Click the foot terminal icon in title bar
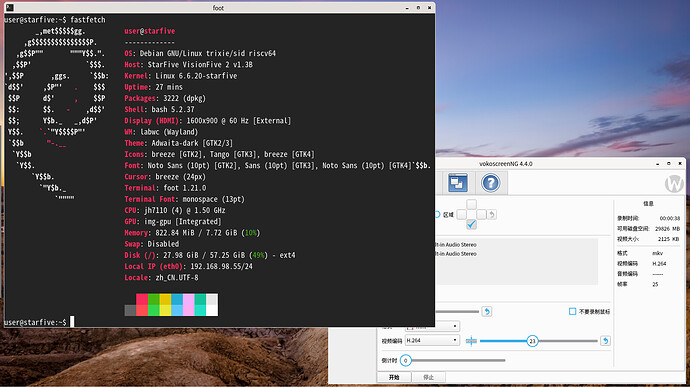This screenshot has width=690, height=388. pos(10,7)
